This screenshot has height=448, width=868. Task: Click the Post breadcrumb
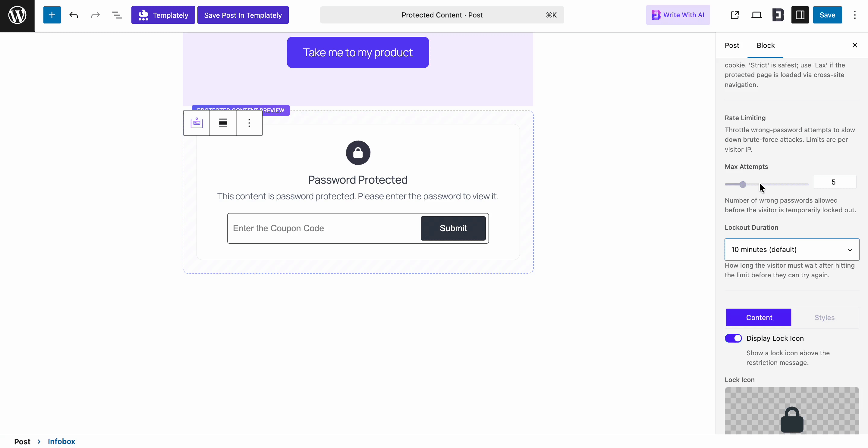click(x=22, y=442)
